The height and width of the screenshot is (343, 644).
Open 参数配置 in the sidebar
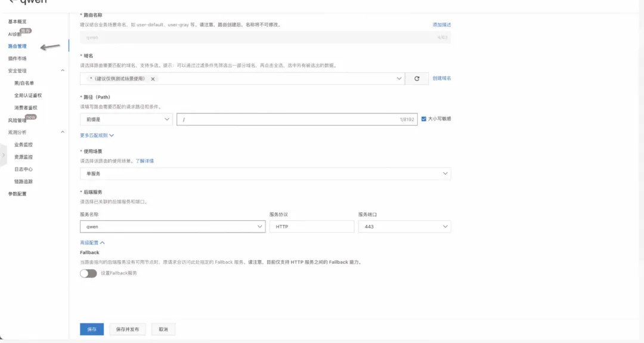point(17,194)
